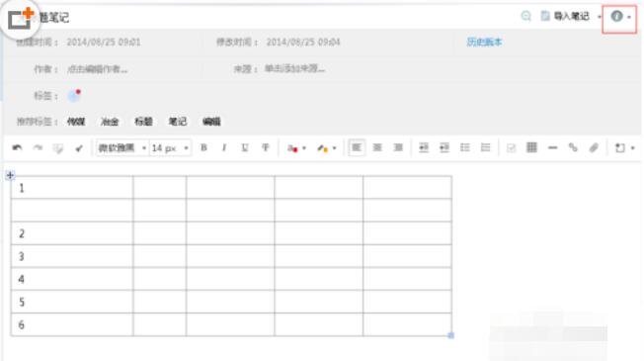Click the indent icon beside the list icons
The width and height of the screenshot is (644, 361).
pos(444,147)
